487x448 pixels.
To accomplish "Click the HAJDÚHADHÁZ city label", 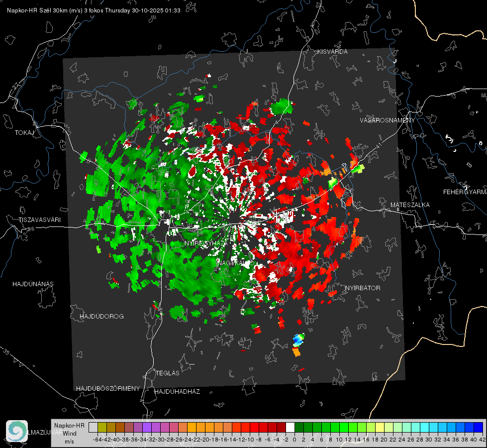I will [x=178, y=392].
